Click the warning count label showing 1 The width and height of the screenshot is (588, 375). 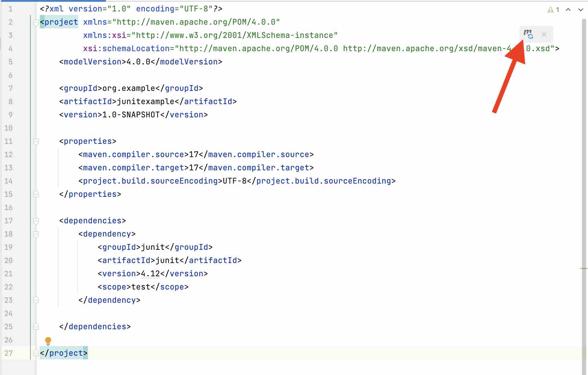[557, 10]
